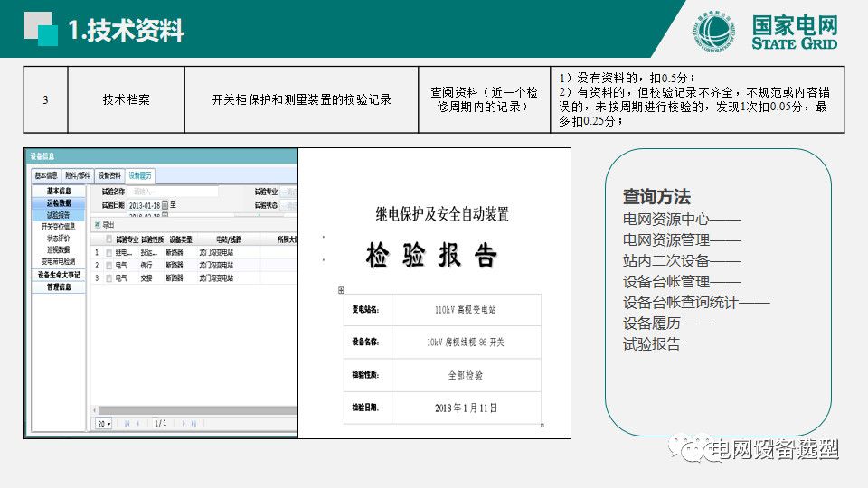This screenshot has width=868, height=488.
Task: Switch to the 设备资料 tab
Action: (109, 175)
